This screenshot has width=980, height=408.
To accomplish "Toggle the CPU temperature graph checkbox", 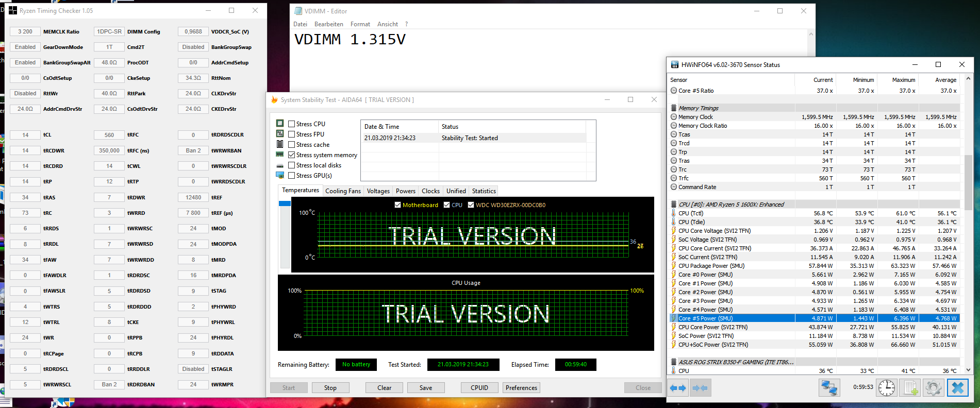I will (x=446, y=205).
